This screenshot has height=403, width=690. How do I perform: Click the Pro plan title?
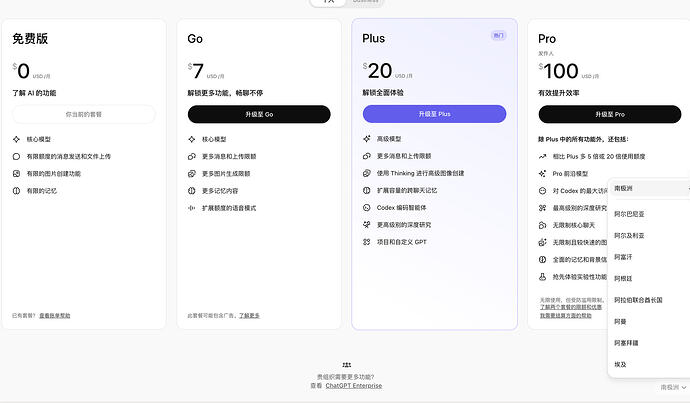click(547, 39)
